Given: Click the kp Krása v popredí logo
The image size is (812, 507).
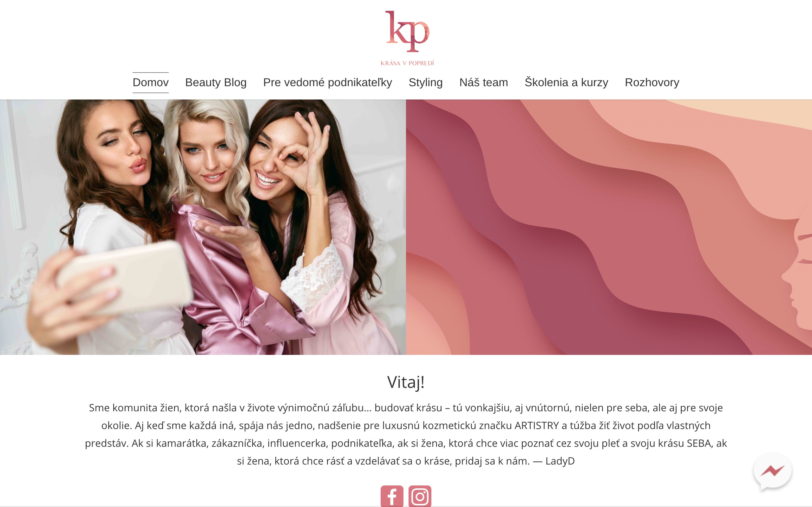Looking at the screenshot, I should (407, 38).
